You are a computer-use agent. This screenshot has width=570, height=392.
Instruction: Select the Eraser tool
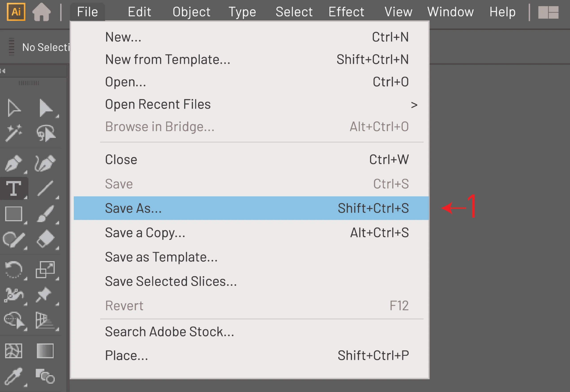[x=46, y=239]
